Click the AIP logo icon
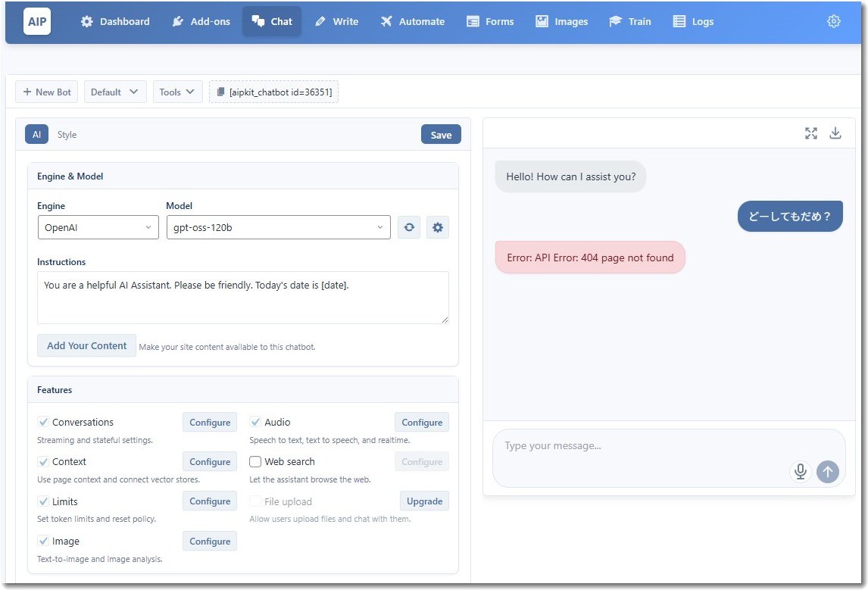The height and width of the screenshot is (590, 868). pos(37,21)
